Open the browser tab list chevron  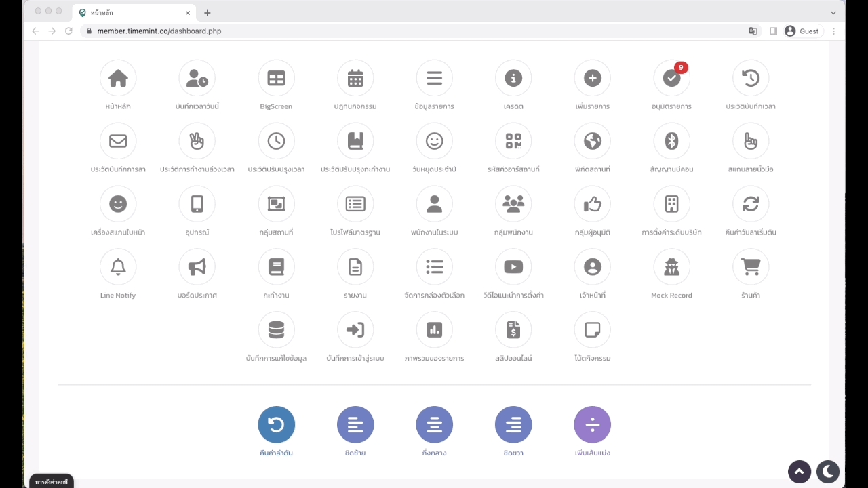tap(833, 12)
